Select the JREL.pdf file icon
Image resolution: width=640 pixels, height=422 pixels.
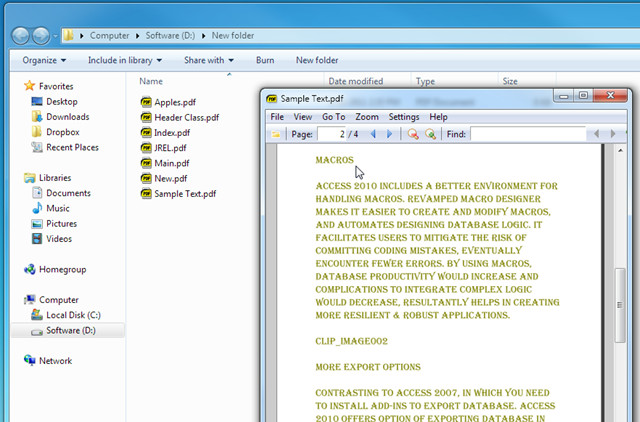[x=146, y=148]
